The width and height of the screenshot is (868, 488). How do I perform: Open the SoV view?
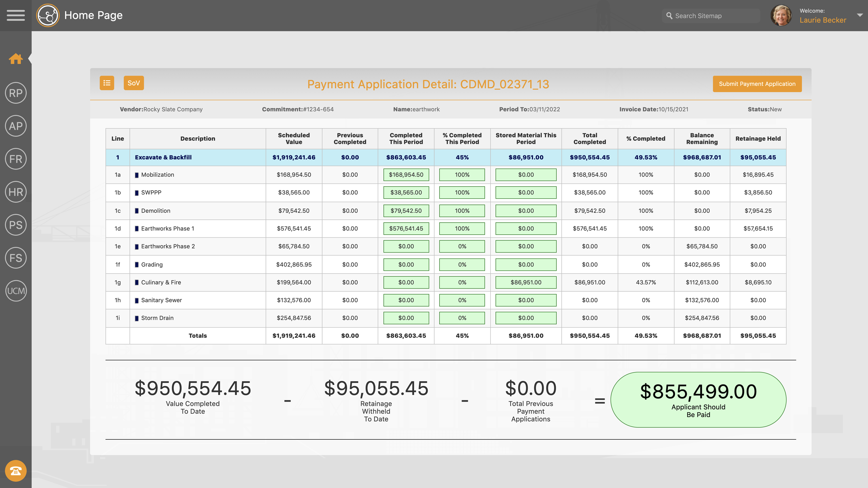[x=133, y=82]
